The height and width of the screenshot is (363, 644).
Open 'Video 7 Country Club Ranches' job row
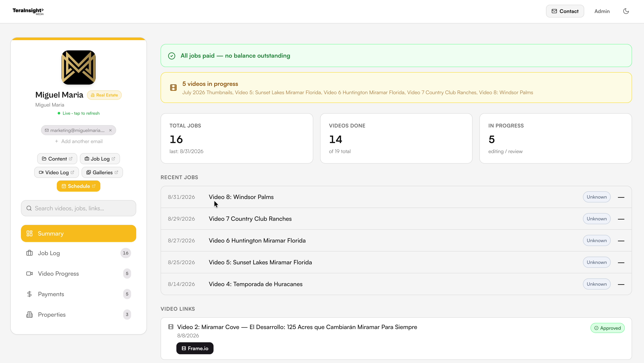tap(396, 219)
